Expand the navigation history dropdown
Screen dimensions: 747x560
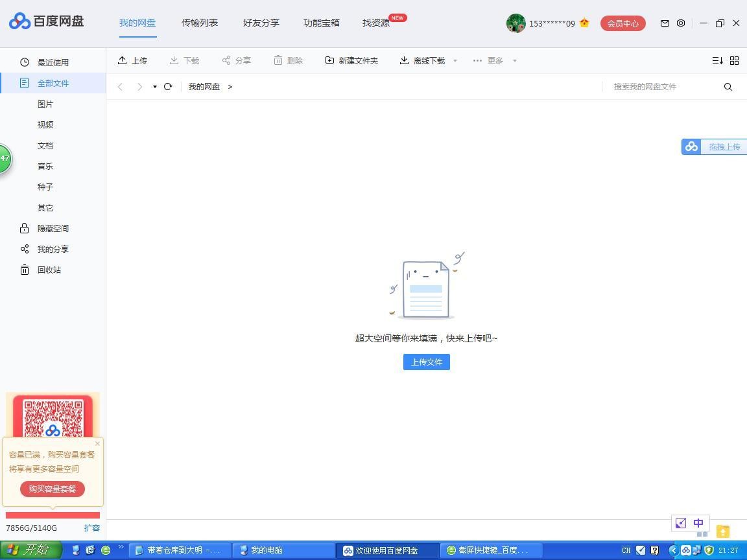[x=155, y=87]
